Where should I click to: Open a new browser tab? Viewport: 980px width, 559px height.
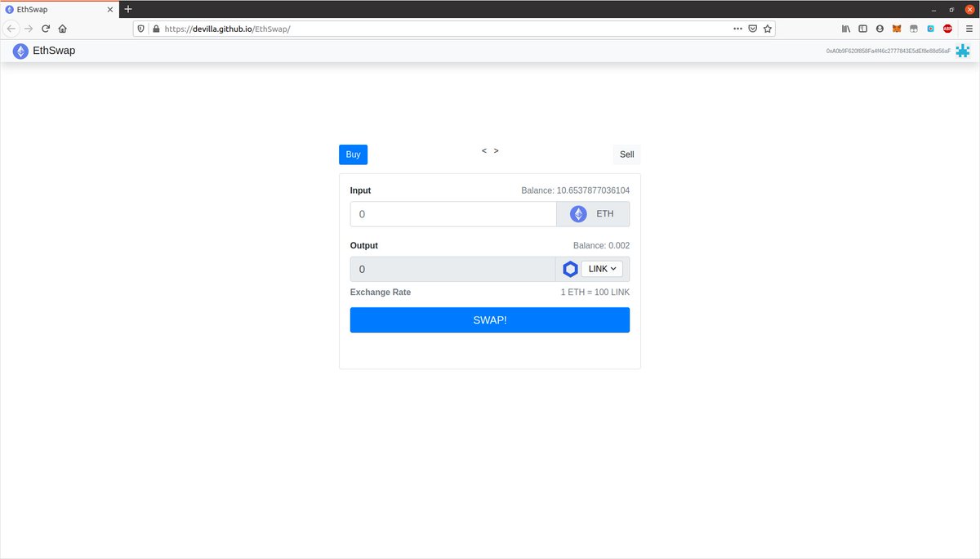(x=128, y=8)
